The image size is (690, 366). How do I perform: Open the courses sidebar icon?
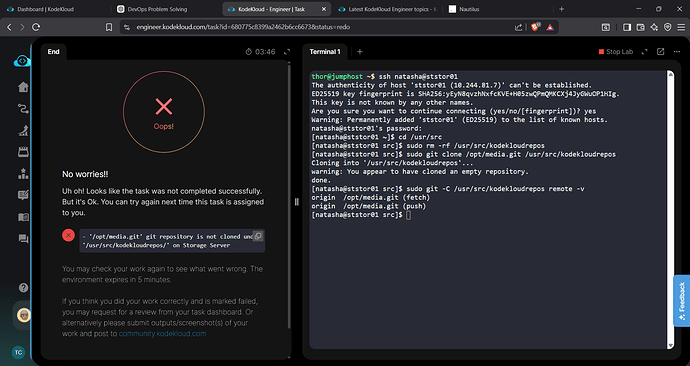[x=23, y=130]
